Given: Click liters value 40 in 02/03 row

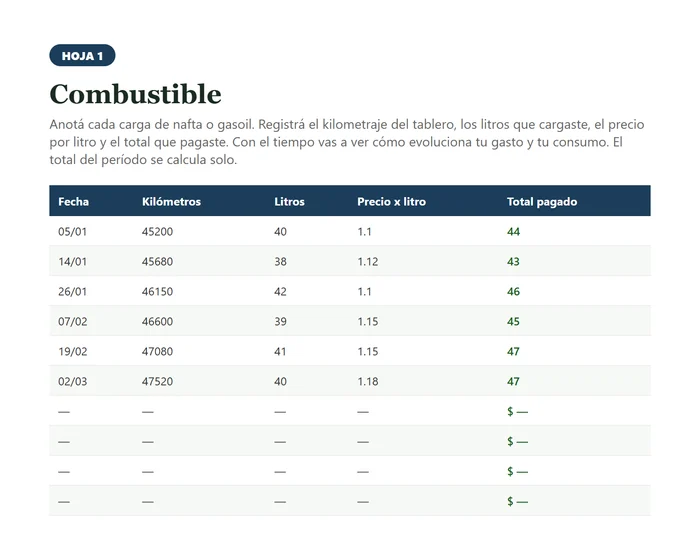Looking at the screenshot, I should (280, 381).
